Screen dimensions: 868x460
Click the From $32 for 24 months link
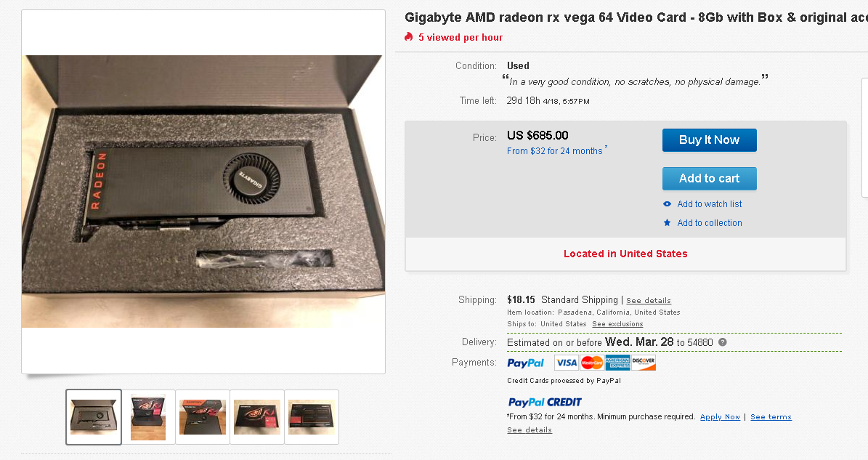coord(555,150)
